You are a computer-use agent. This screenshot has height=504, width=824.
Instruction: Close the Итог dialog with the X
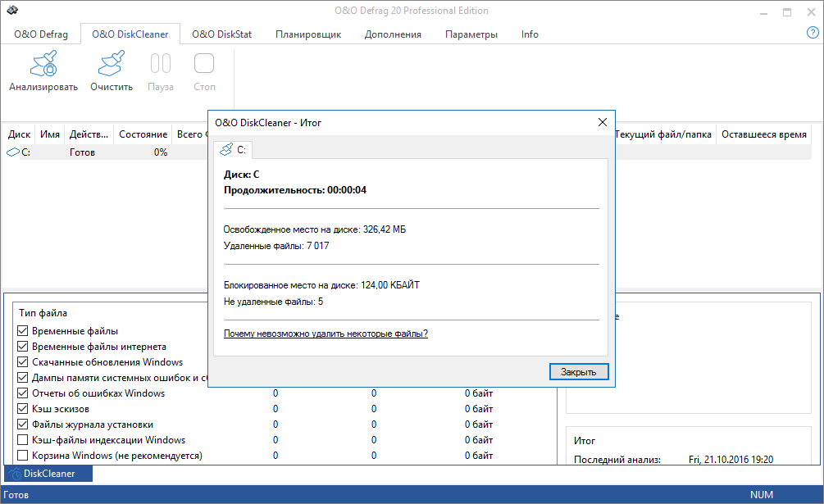pos(603,122)
